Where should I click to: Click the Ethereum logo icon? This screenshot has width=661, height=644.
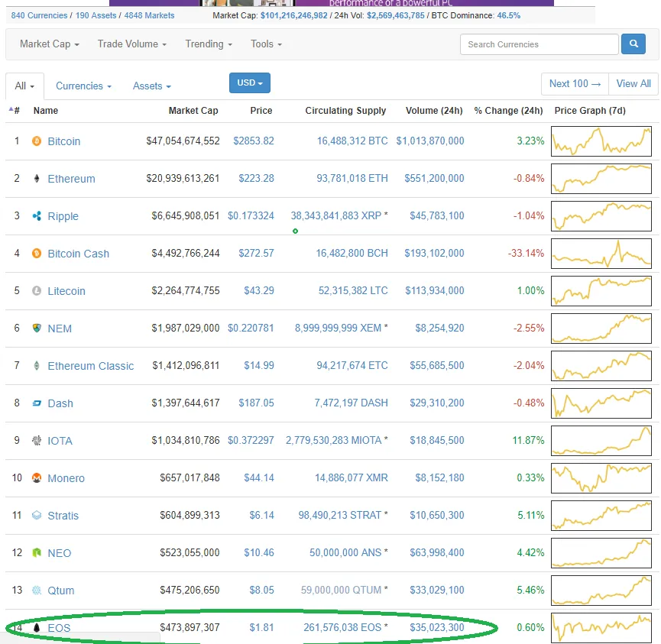[x=37, y=179]
